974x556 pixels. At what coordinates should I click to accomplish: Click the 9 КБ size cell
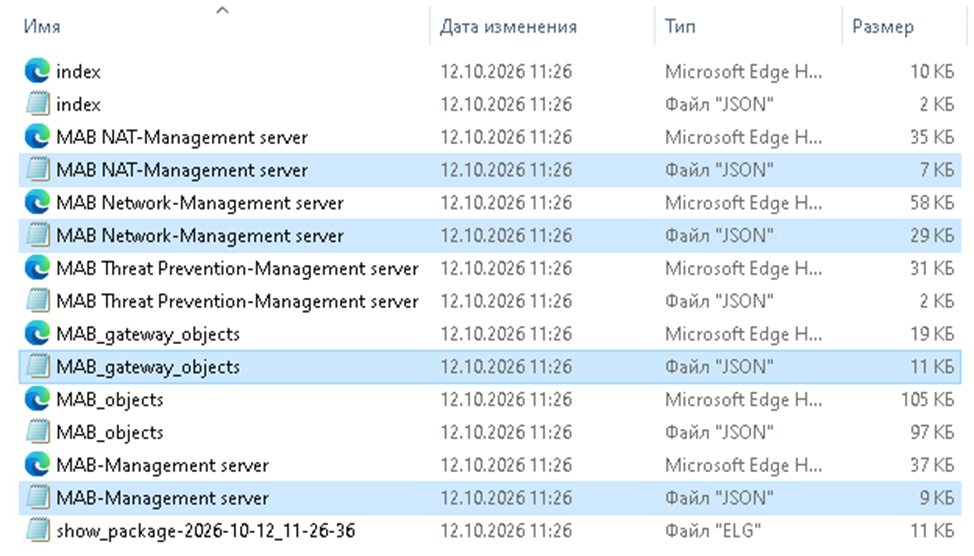click(x=937, y=498)
